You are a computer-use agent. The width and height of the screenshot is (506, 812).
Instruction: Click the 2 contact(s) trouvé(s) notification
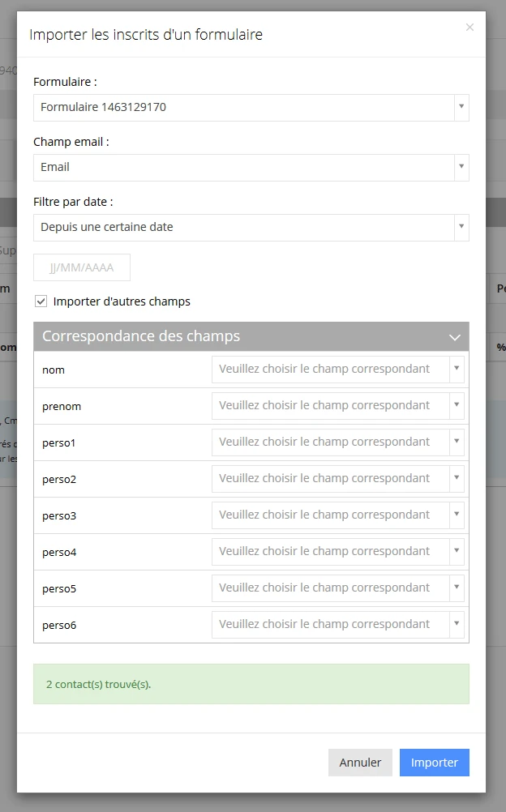click(251, 684)
